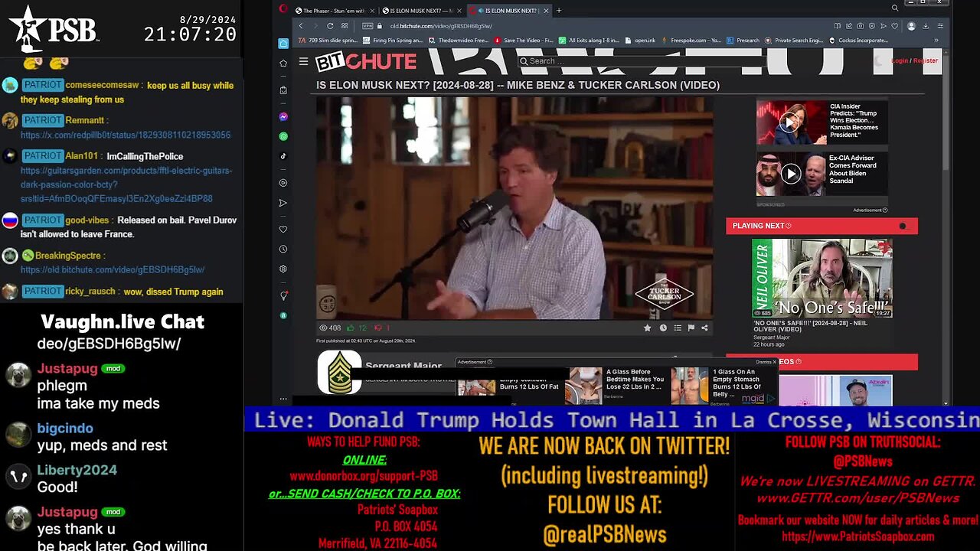Open Messenger in Opera sidebar

pos(283,117)
